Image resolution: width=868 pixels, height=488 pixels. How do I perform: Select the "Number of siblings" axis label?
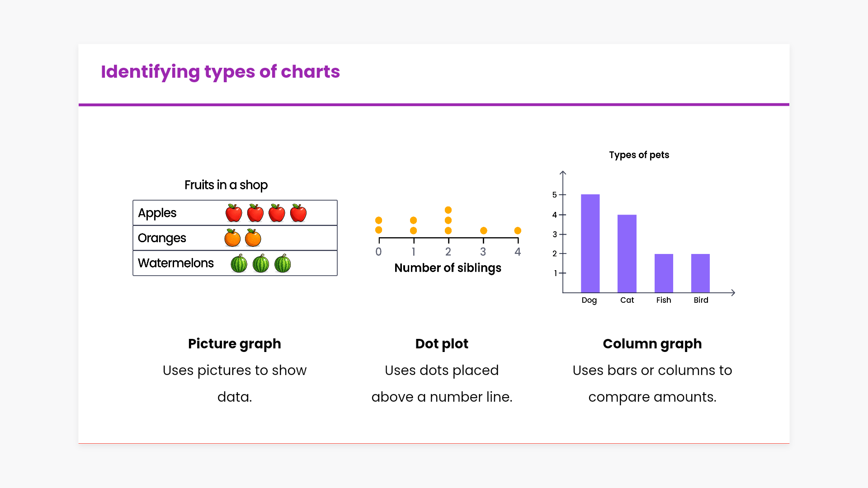448,268
